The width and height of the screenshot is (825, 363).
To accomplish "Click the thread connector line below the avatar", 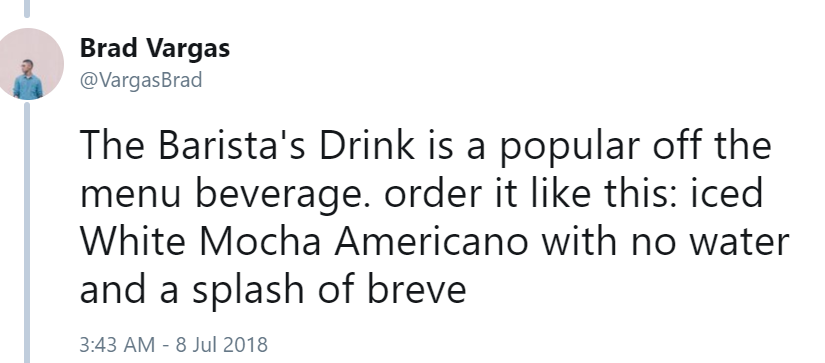I will (x=27, y=233).
